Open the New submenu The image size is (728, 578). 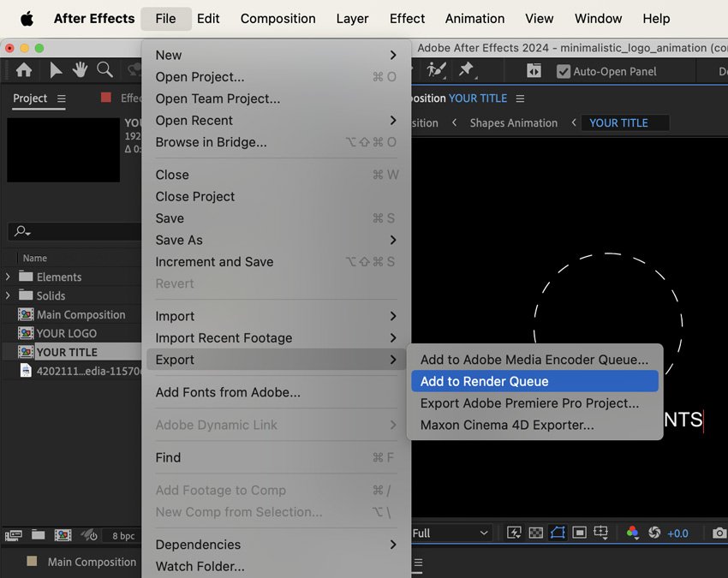[x=277, y=55]
